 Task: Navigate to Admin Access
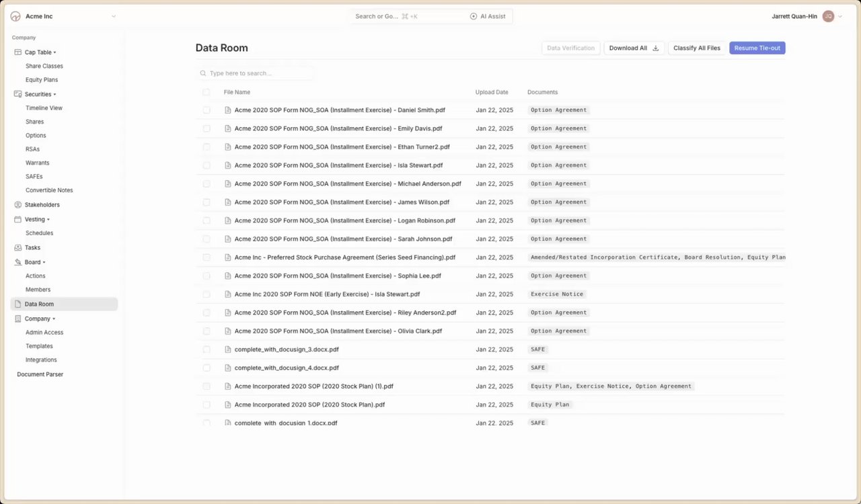(44, 333)
